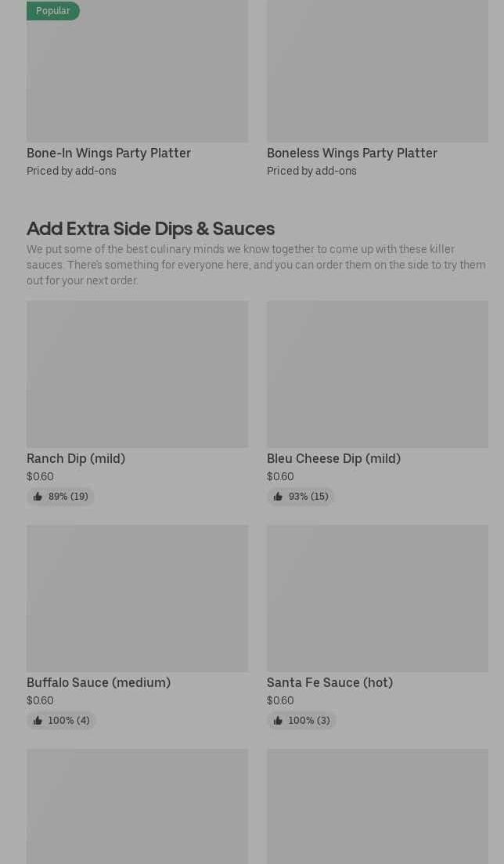
Task: Click the Bone-In Wings Party Platter photo
Action: tap(137, 71)
